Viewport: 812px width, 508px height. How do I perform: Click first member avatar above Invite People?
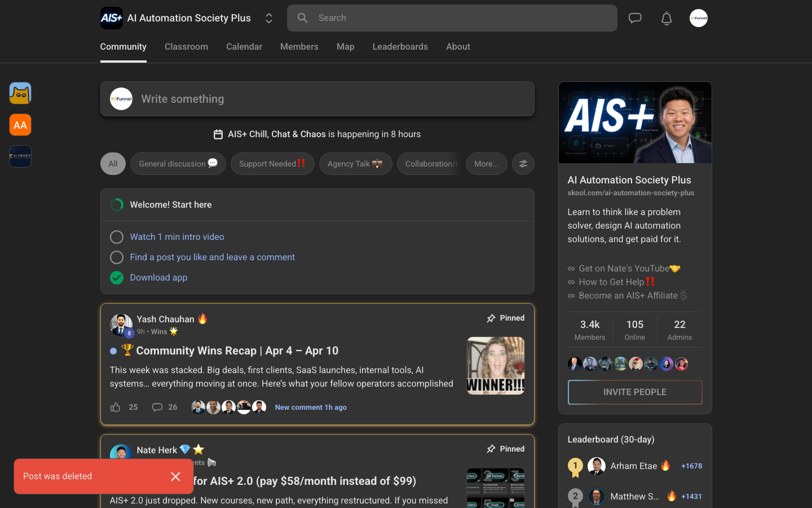tap(575, 364)
